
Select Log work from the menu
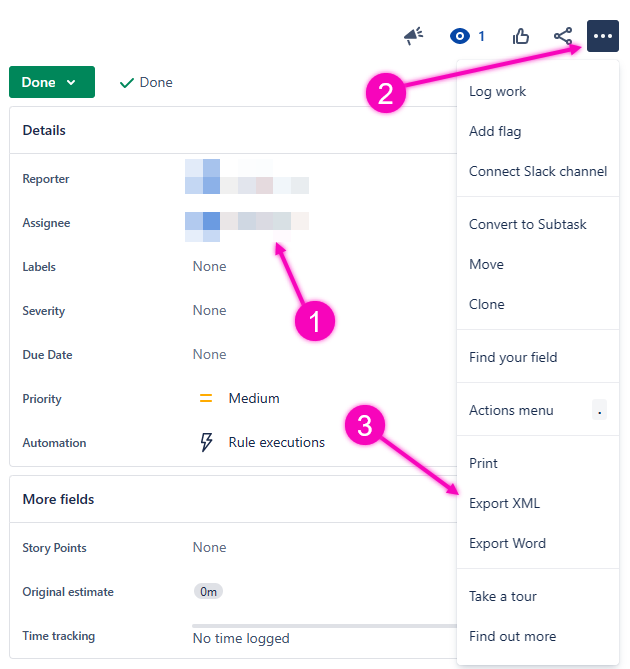(x=497, y=91)
